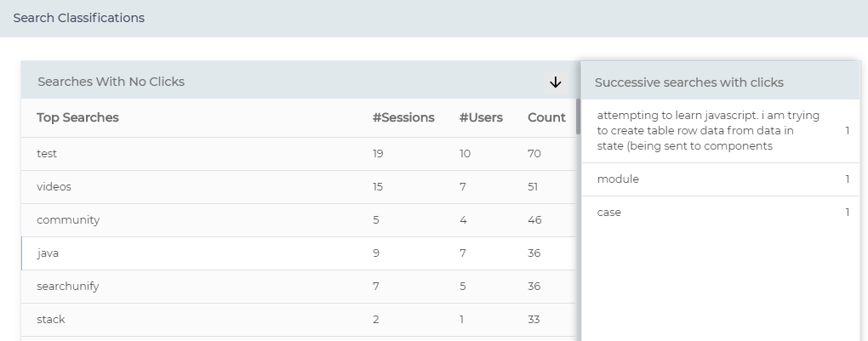This screenshot has width=868, height=341.
Task: Select the 'module' successive search entry
Action: pos(618,179)
